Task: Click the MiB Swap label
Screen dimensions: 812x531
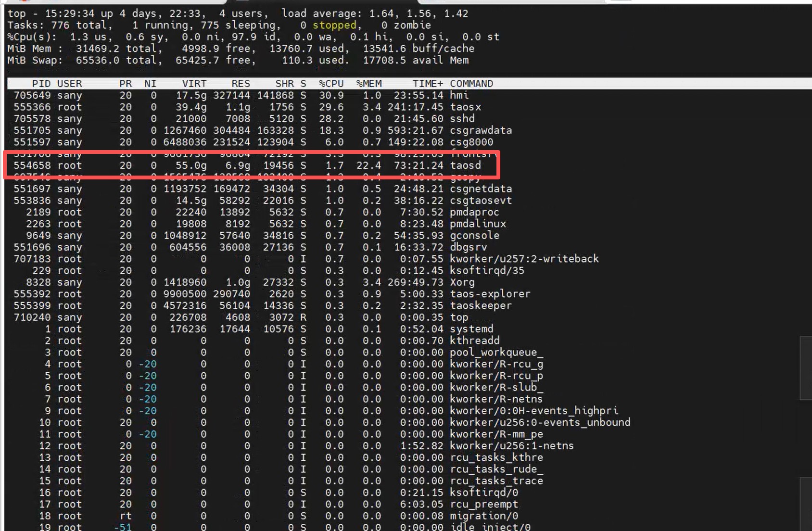Action: (35, 60)
